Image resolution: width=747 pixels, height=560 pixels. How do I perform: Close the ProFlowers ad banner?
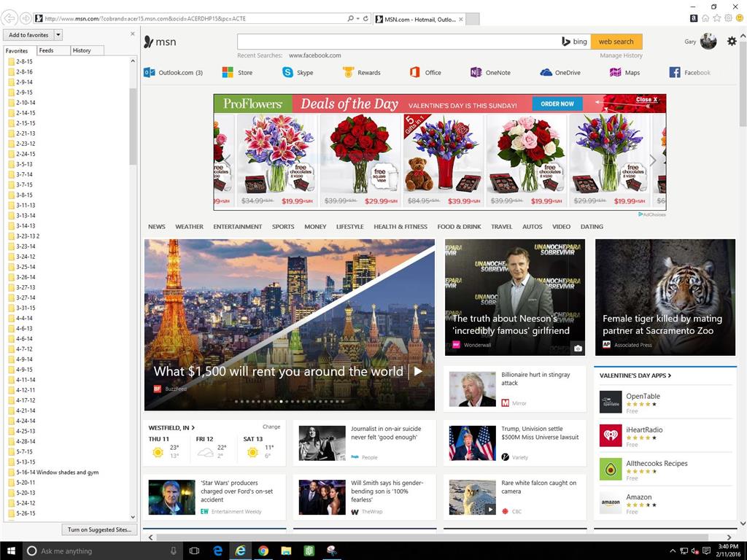[646, 99]
